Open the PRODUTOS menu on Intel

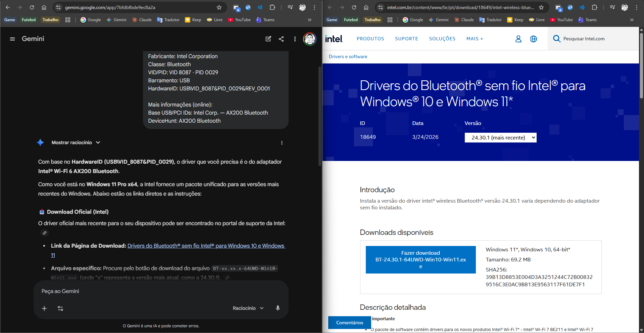pyautogui.click(x=370, y=39)
